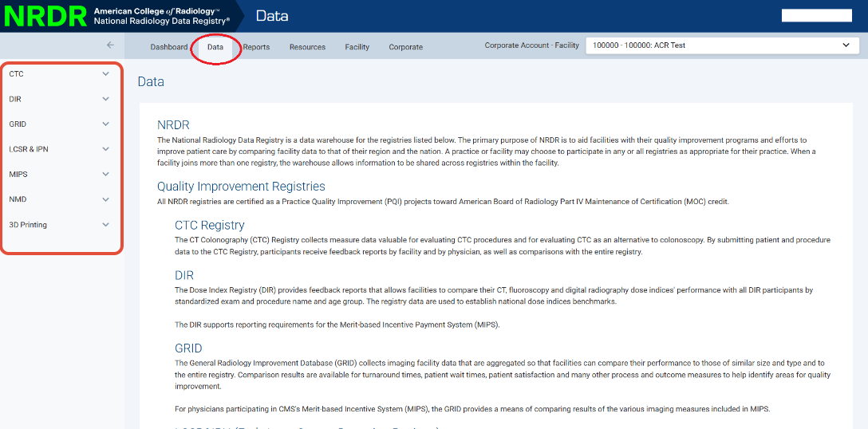Click the Quality Improvement Registries heading
Screen dimensions: 868x429
[x=241, y=186]
